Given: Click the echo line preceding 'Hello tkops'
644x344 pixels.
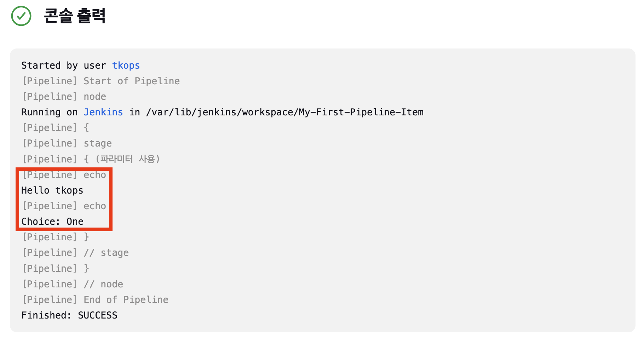Looking at the screenshot, I should pos(64,175).
